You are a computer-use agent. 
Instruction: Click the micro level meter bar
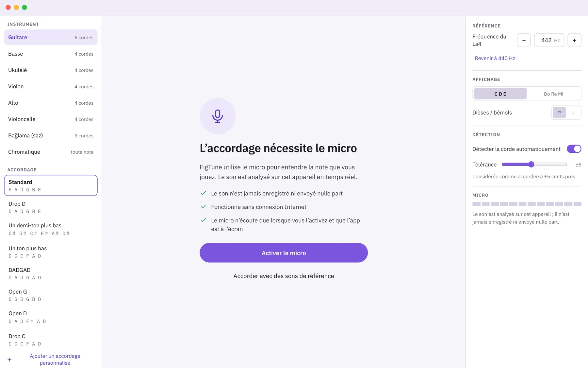pyautogui.click(x=527, y=204)
